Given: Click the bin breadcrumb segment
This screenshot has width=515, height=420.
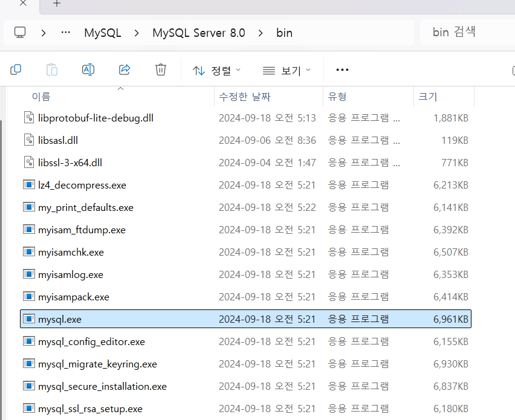Looking at the screenshot, I should pos(285,33).
